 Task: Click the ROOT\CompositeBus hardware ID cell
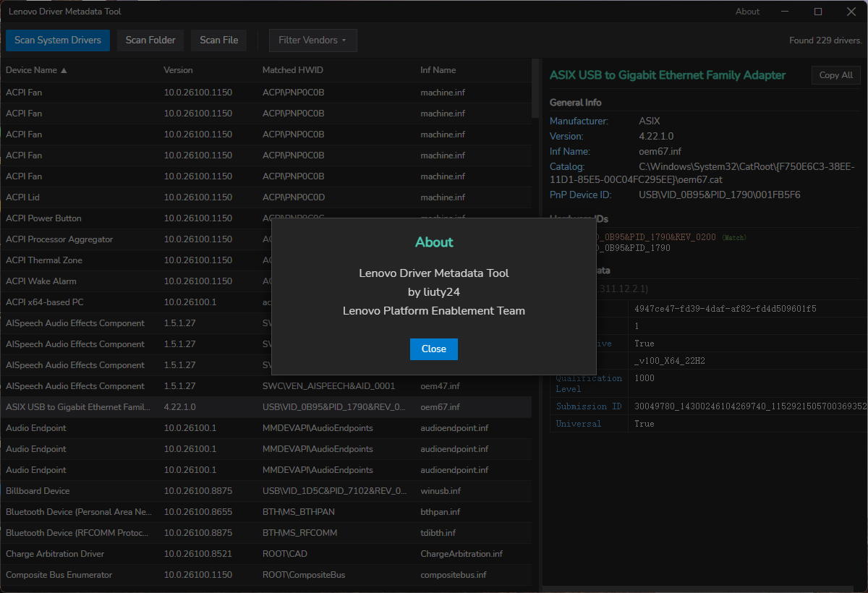click(x=304, y=575)
